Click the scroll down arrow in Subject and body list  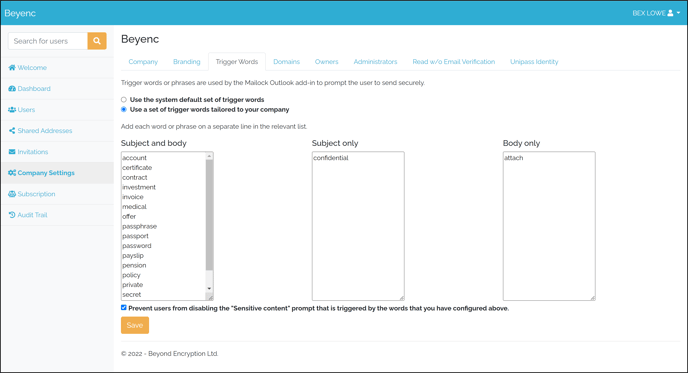coord(209,289)
